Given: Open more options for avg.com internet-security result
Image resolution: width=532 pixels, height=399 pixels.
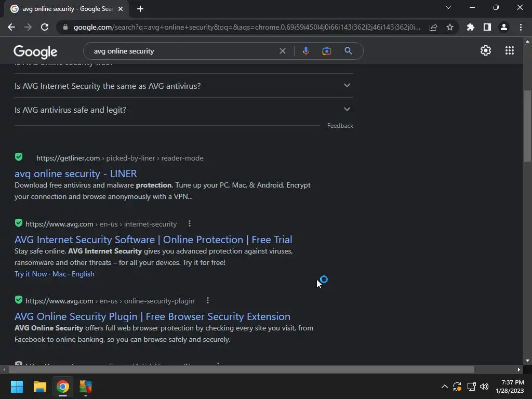Looking at the screenshot, I should [190, 223].
